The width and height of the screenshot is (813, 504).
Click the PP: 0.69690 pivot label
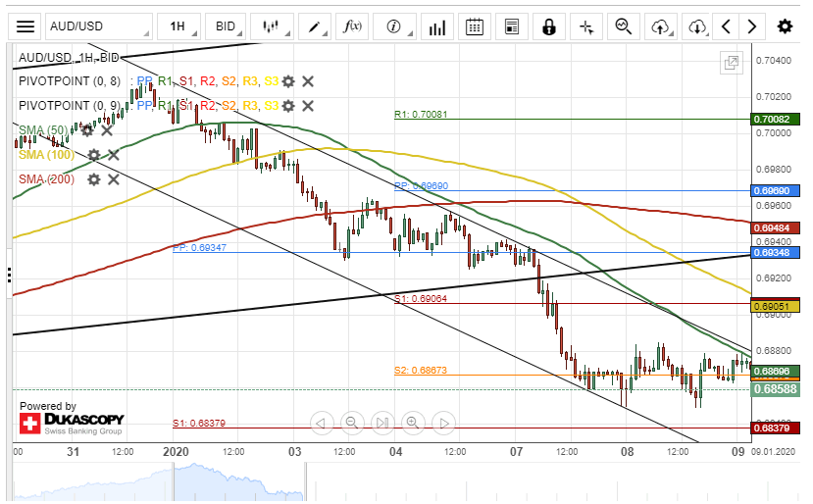click(421, 185)
